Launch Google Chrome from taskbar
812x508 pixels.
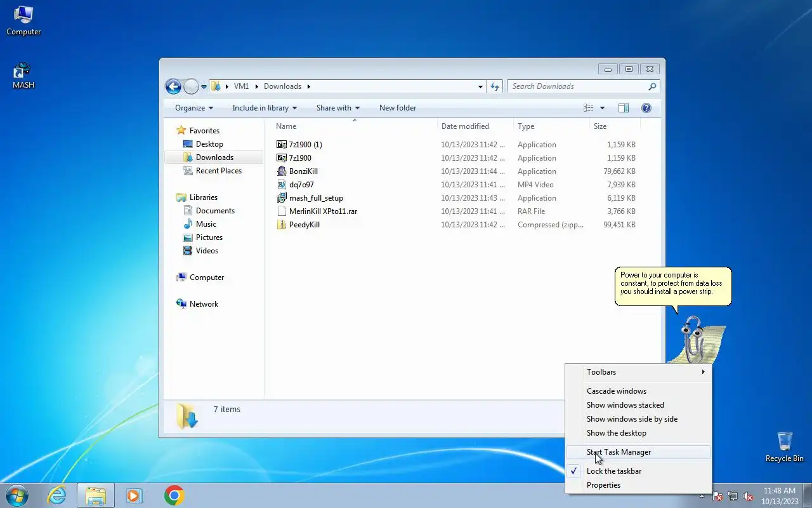(174, 495)
